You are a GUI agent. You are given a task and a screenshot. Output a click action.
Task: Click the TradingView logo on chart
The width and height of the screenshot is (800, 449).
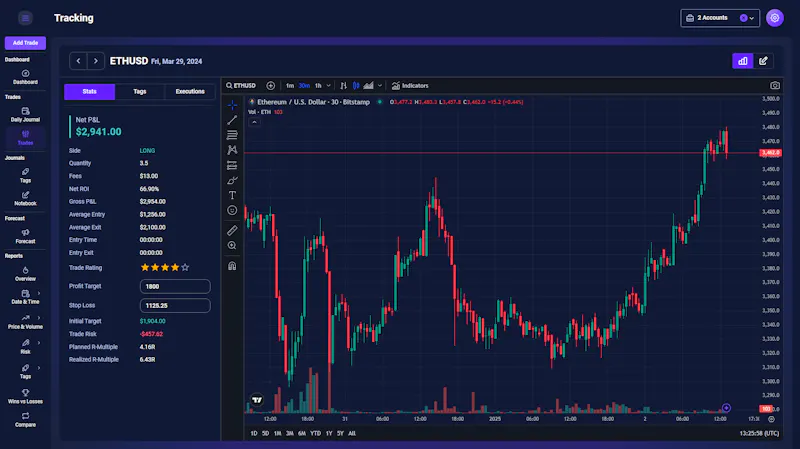coord(257,400)
